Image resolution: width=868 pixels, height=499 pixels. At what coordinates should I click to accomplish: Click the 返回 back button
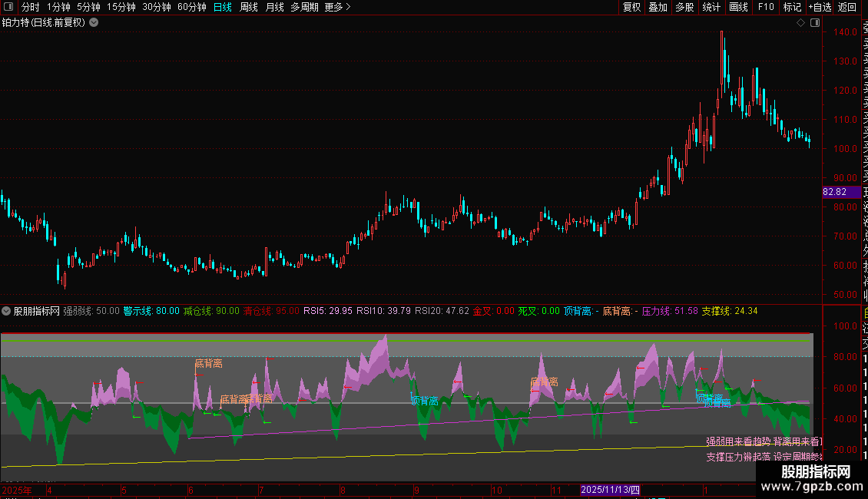(847, 7)
